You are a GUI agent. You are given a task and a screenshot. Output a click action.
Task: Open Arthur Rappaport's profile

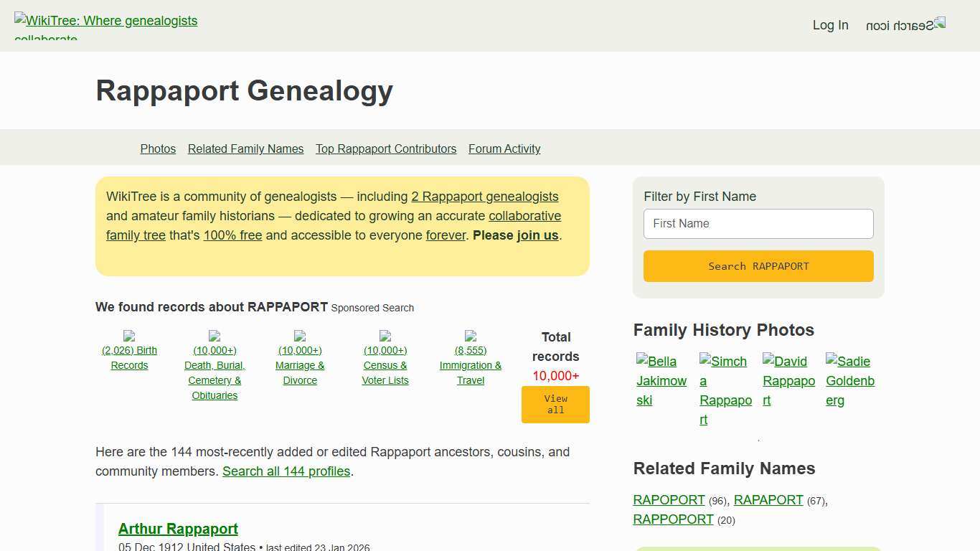[x=178, y=529]
